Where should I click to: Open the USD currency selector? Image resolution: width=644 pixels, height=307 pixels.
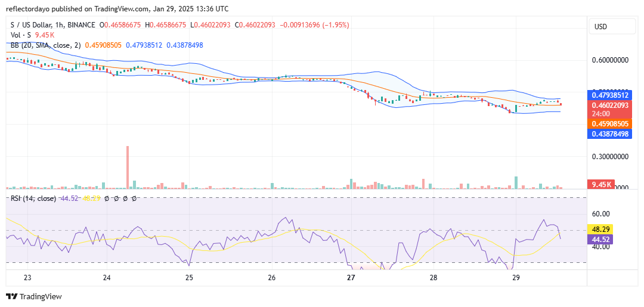[612, 27]
